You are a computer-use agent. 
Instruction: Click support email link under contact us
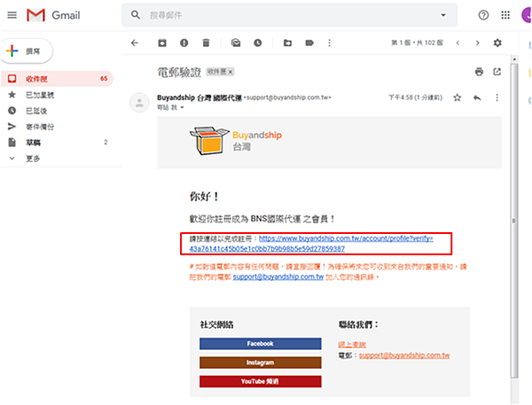tap(404, 355)
